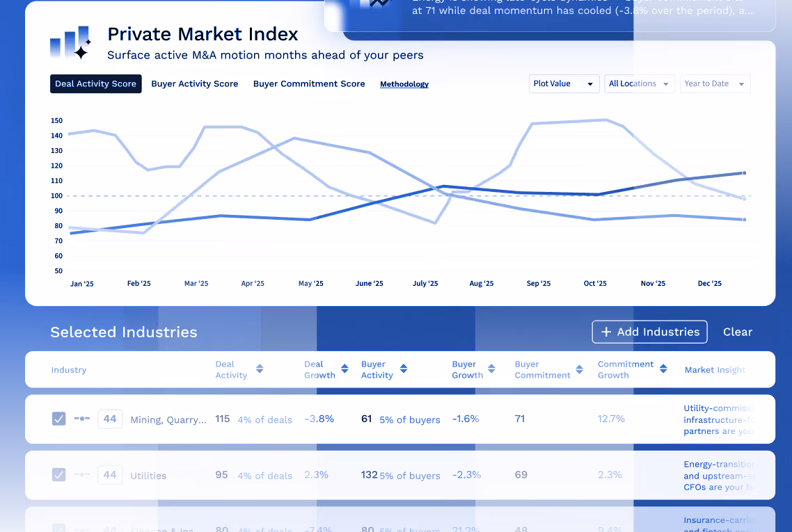Screen dimensions: 792x532
Task: Sort by Buyer Activity column arrows
Action: click(x=404, y=369)
